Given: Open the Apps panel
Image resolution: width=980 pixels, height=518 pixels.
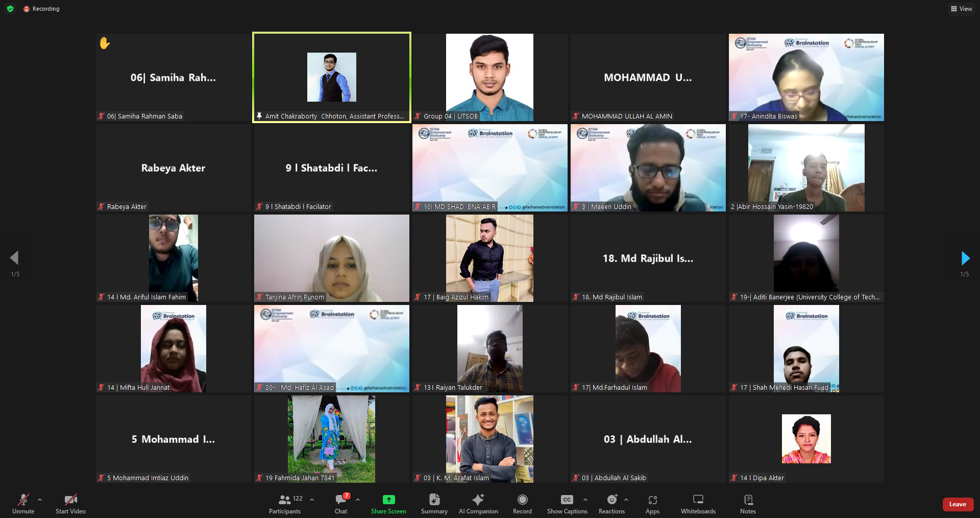Looking at the screenshot, I should [652, 503].
